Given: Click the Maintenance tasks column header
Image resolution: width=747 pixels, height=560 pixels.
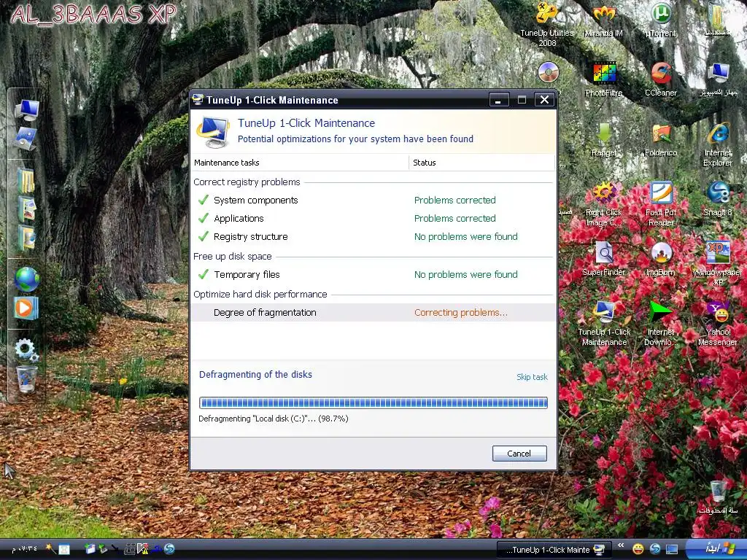Looking at the screenshot, I should 300,163.
